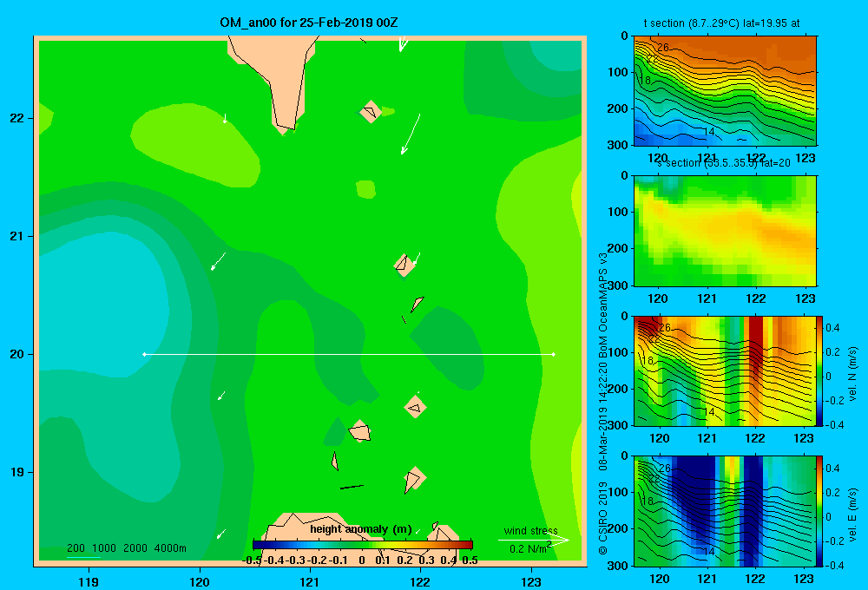Click the "vel. E (m/s)" axis label
The width and height of the screenshot is (868, 590).
point(852,514)
